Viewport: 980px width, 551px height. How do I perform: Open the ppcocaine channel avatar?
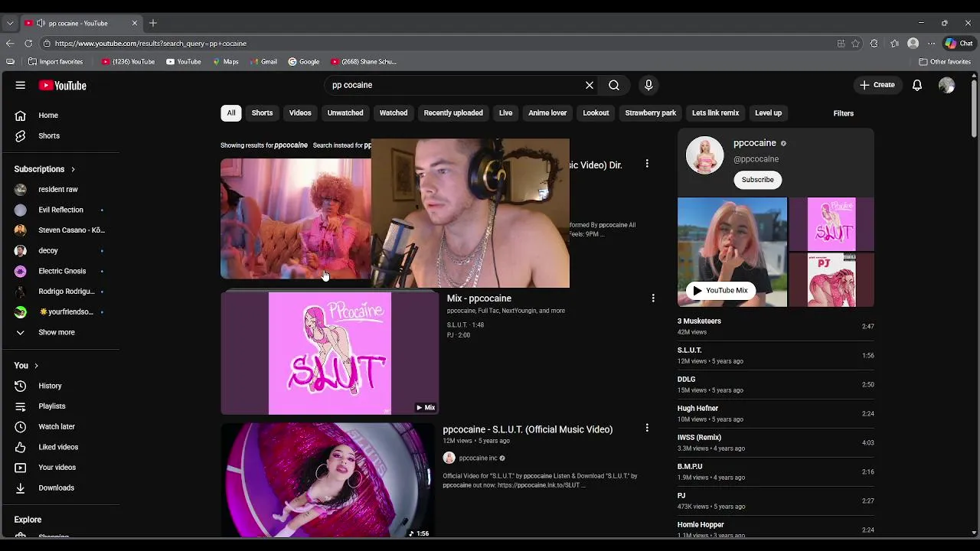click(x=704, y=155)
